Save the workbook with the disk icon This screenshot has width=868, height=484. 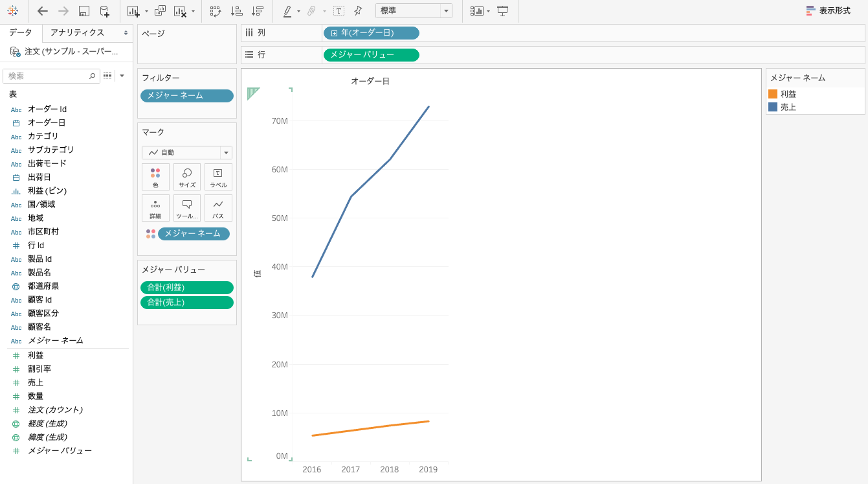click(x=84, y=11)
